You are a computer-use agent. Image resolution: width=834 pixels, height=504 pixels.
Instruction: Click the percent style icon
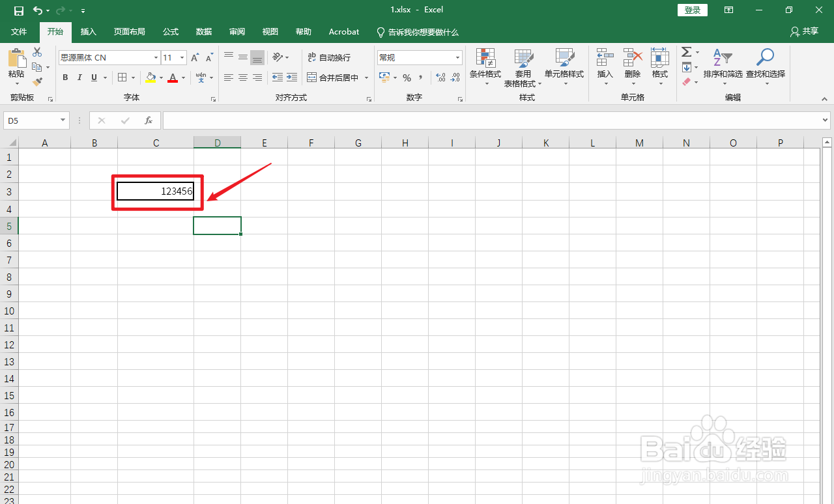click(x=407, y=77)
